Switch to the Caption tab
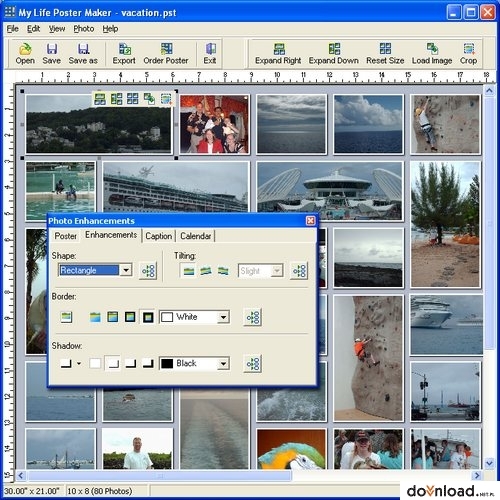Image resolution: width=500 pixels, height=500 pixels. pyautogui.click(x=159, y=236)
